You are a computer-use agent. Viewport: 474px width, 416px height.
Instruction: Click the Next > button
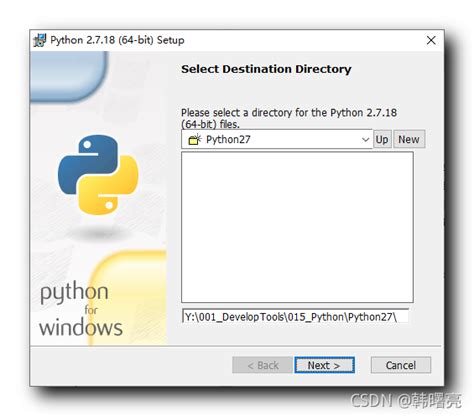coord(324,365)
